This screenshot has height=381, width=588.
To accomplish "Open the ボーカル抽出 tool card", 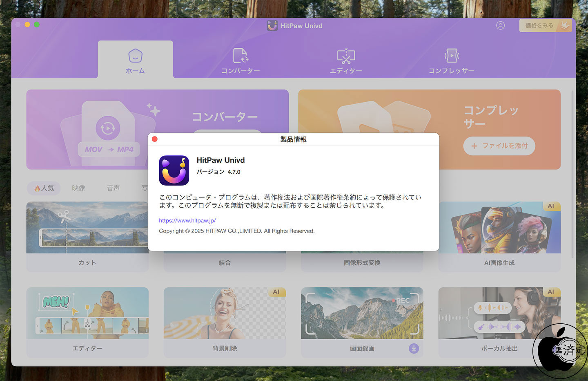I will pyautogui.click(x=499, y=323).
